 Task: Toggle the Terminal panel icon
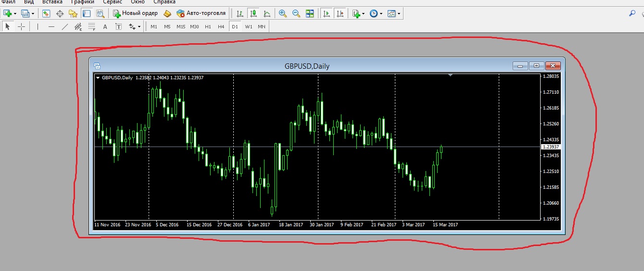[87, 13]
